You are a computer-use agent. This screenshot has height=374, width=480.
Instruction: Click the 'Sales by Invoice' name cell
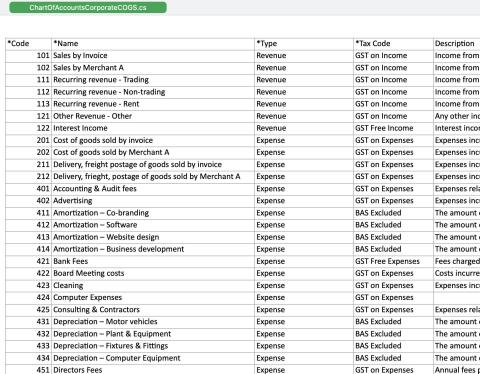(153, 56)
